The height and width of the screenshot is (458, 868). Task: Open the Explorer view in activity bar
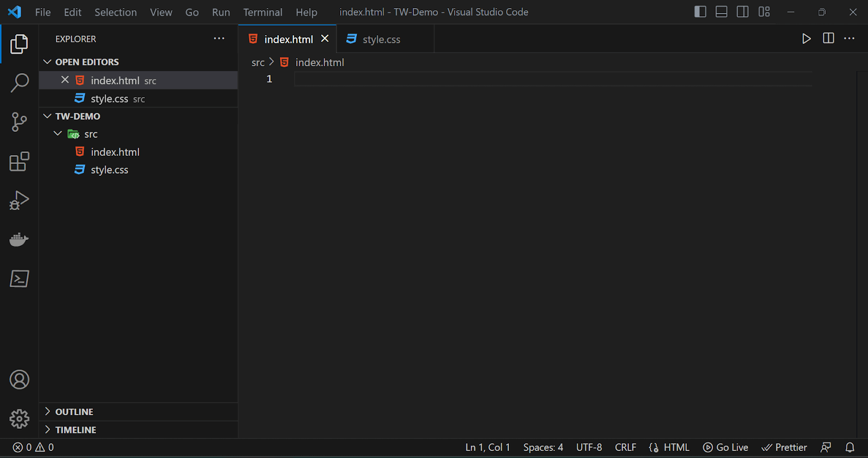tap(19, 44)
